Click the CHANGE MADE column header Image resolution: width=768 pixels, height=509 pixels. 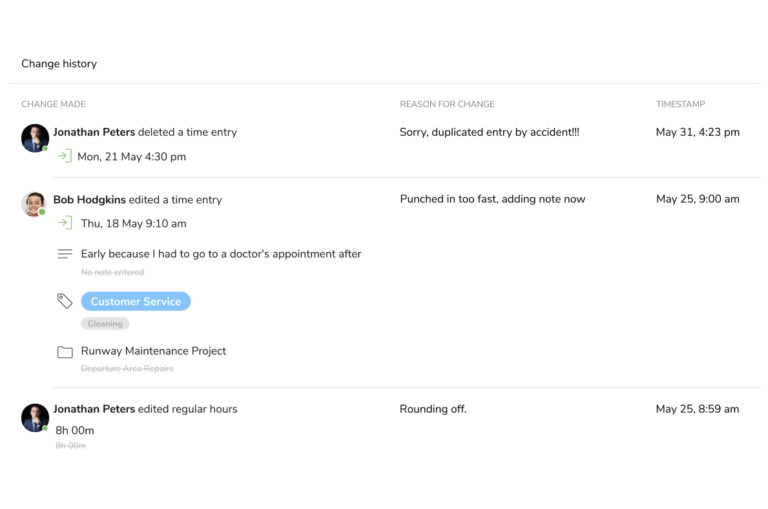pos(53,104)
